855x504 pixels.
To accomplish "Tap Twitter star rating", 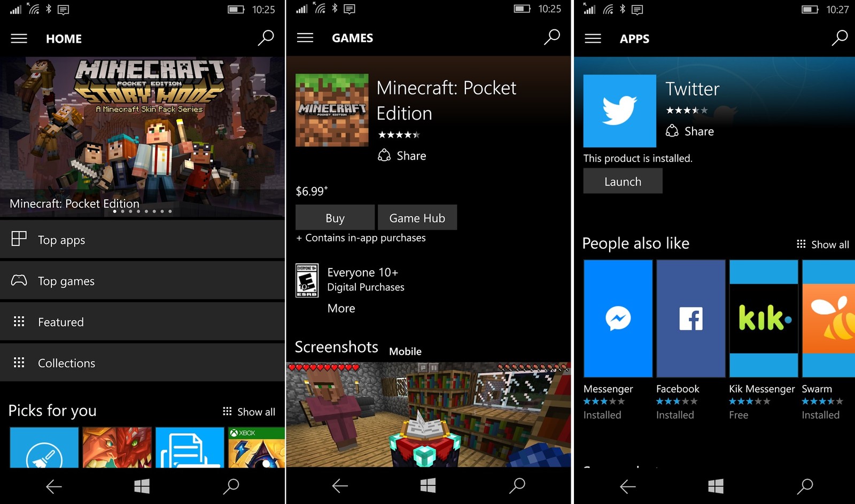I will (687, 111).
